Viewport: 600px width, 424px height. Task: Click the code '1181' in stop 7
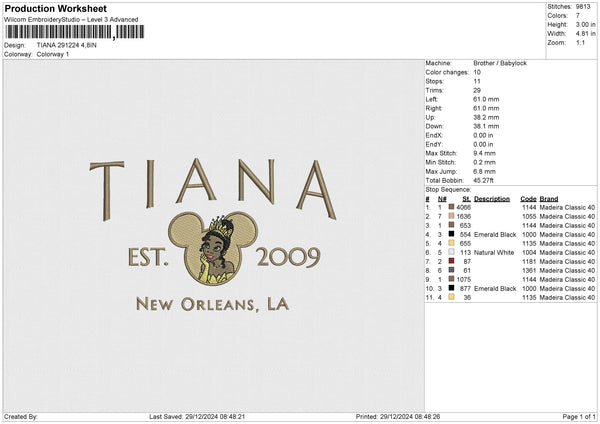tap(529, 261)
